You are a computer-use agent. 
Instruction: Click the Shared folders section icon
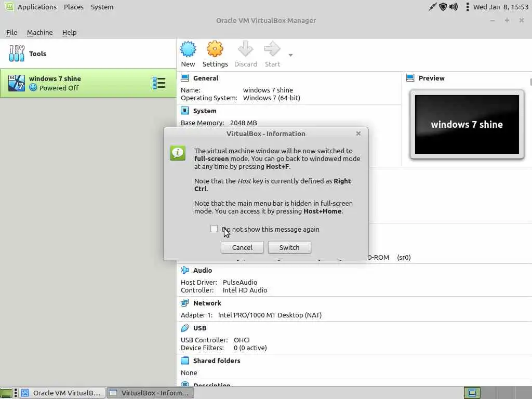click(185, 361)
